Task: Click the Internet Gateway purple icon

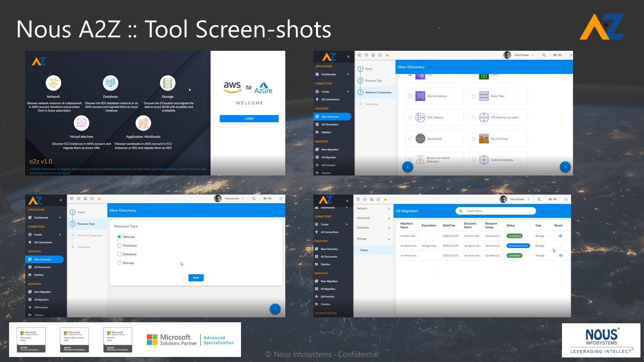Action: 420,96
